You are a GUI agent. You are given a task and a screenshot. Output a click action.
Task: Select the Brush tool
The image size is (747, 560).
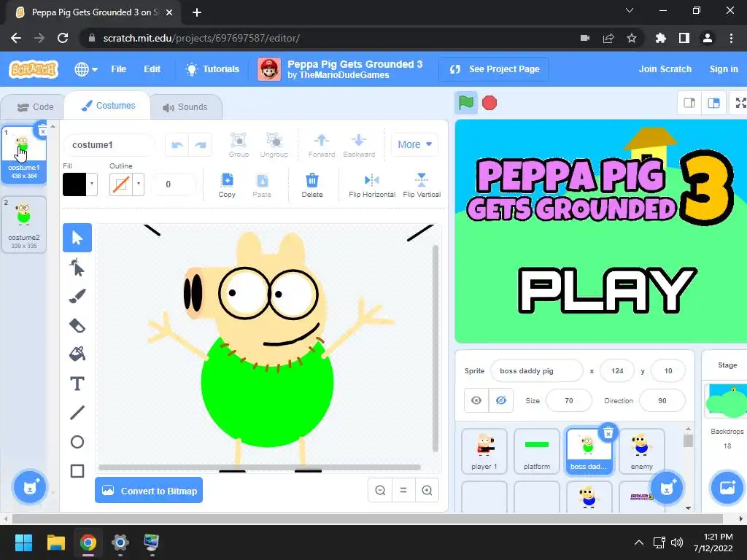point(77,296)
